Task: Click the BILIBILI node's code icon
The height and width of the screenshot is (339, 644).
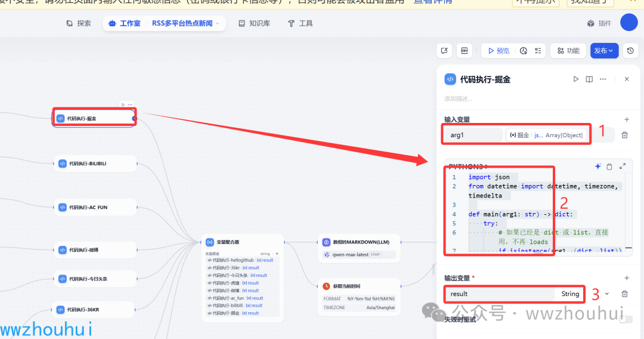Action: (x=63, y=164)
